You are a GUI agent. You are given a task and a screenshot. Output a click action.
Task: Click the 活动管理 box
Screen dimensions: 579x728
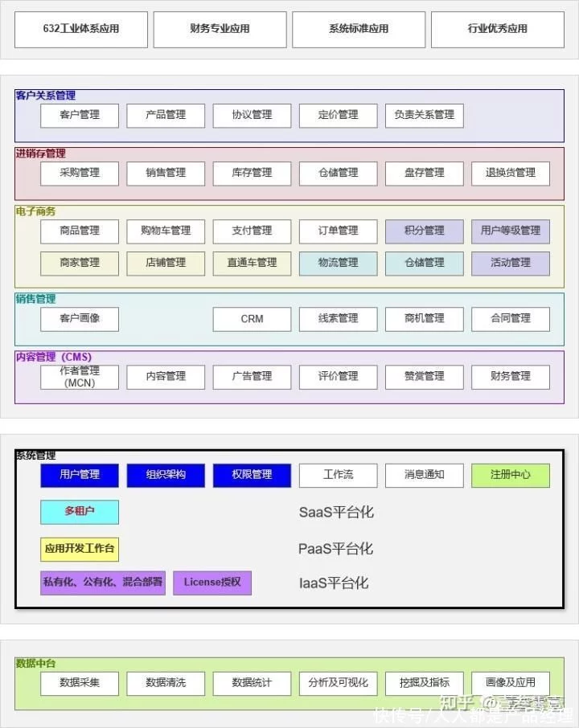click(511, 264)
